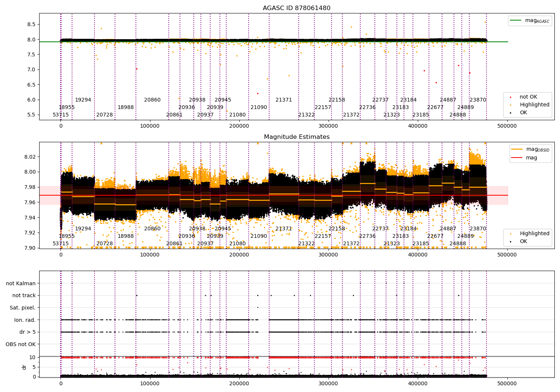Click OBSID label 53715 in AGASC panel
560x392 pixels.
point(60,115)
